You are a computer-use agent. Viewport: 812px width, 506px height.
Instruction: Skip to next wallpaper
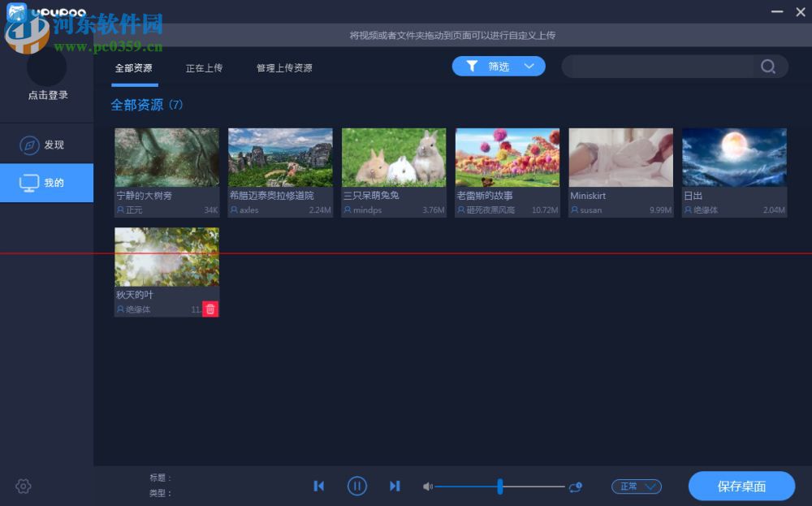(395, 486)
